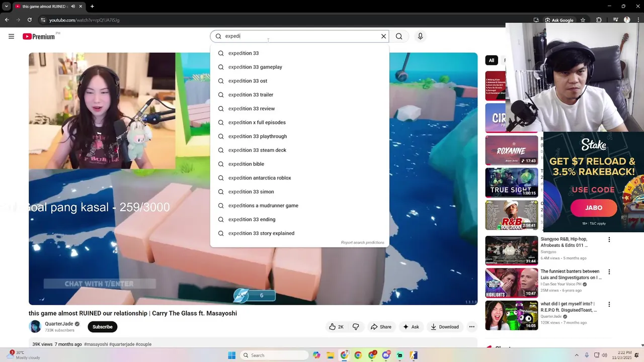The height and width of the screenshot is (362, 644).
Task: Open 'what did I get myself into?' video
Action: point(569,307)
